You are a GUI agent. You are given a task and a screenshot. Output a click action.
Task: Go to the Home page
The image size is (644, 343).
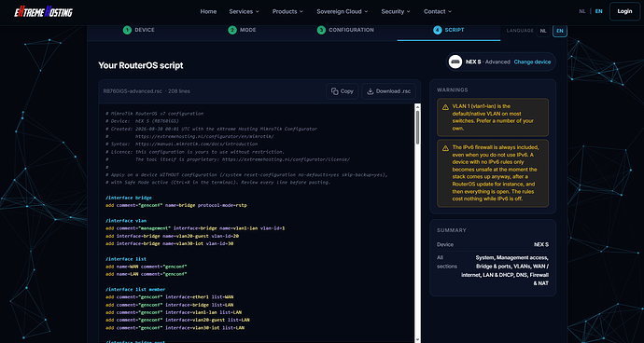pos(208,11)
